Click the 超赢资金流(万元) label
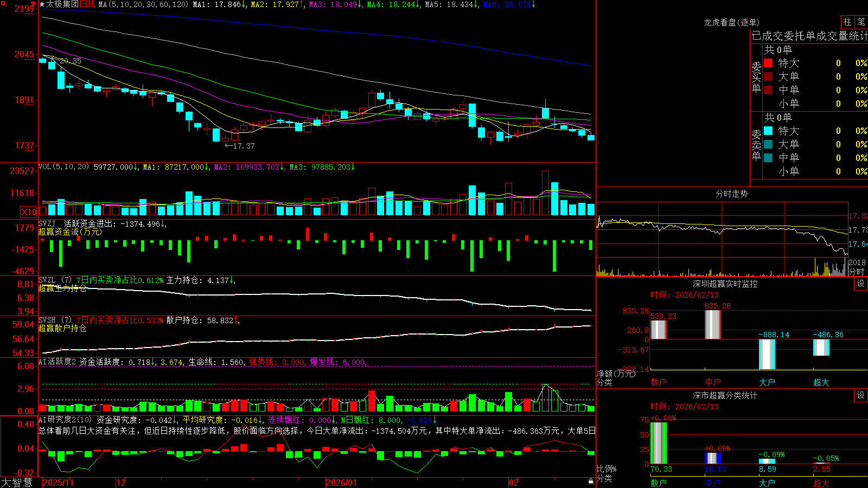Image resolution: width=868 pixels, height=488 pixels. [70, 232]
